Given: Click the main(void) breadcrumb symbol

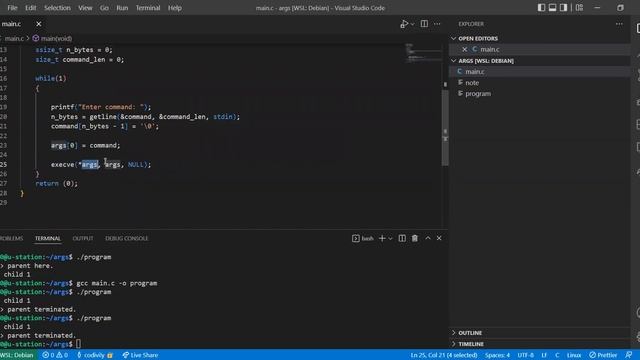Looking at the screenshot, I should click(x=52, y=38).
